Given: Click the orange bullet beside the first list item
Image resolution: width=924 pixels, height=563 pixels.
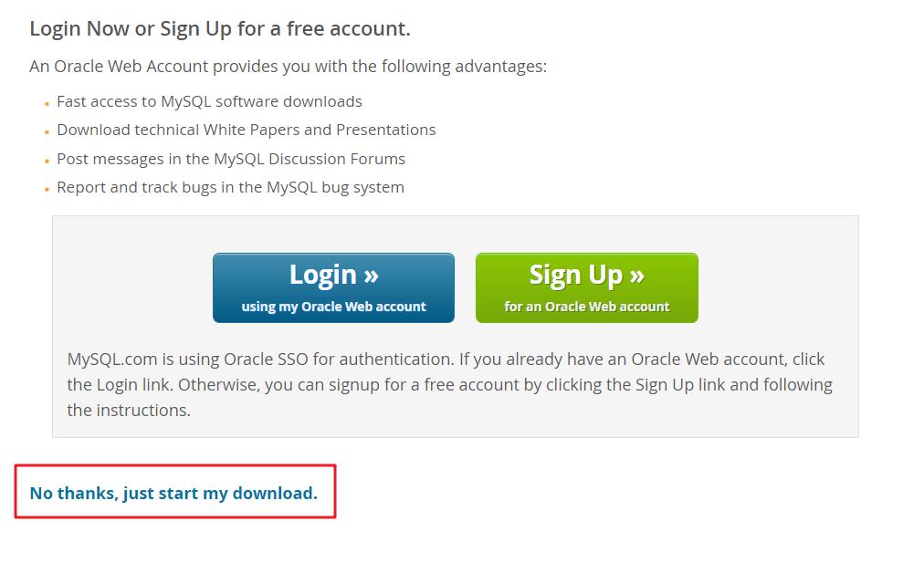Looking at the screenshot, I should coord(47,103).
